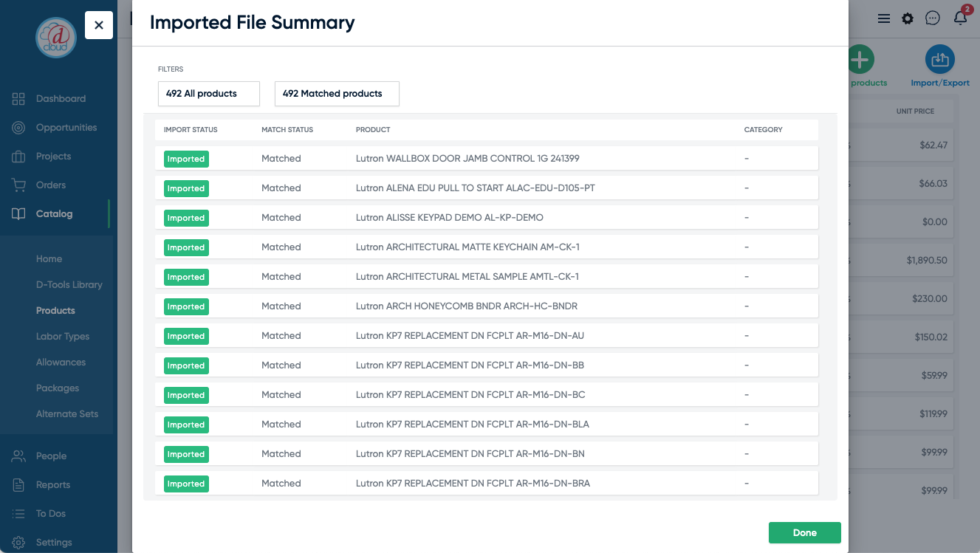Click the green add products plus icon
Viewport: 980px width, 553px height.
click(x=860, y=59)
